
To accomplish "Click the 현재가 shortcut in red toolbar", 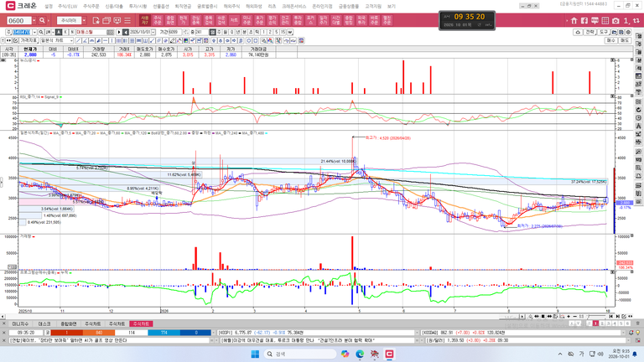I will pyautogui.click(x=183, y=20).
